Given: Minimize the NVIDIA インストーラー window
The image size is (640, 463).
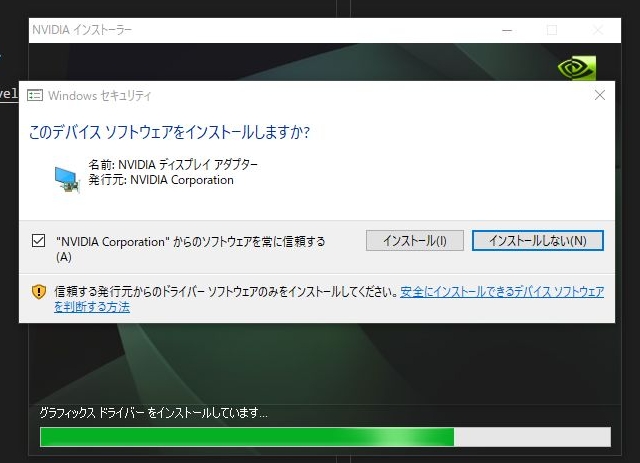Looking at the screenshot, I should coord(507,30).
